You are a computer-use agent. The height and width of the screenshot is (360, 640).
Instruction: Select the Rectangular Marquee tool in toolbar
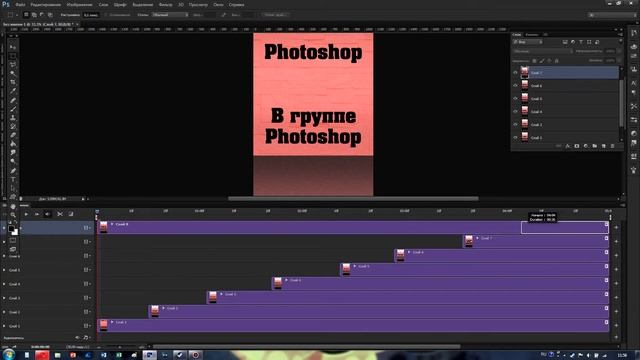[13, 56]
